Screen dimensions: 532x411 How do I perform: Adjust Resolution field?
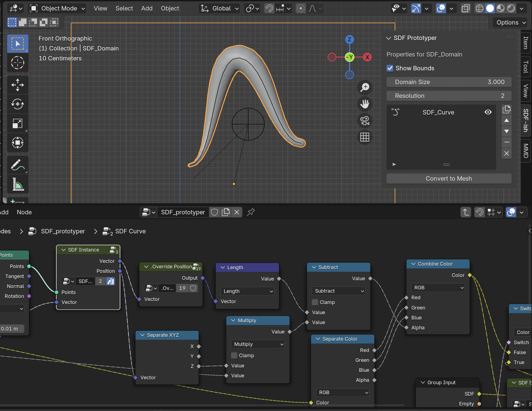tap(449, 96)
